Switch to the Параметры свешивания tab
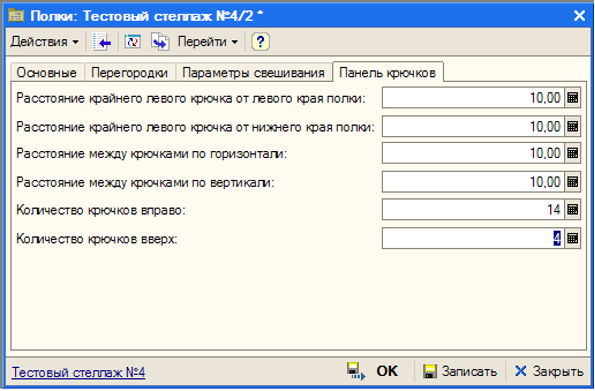Image resolution: width=595 pixels, height=391 pixels. point(253,72)
